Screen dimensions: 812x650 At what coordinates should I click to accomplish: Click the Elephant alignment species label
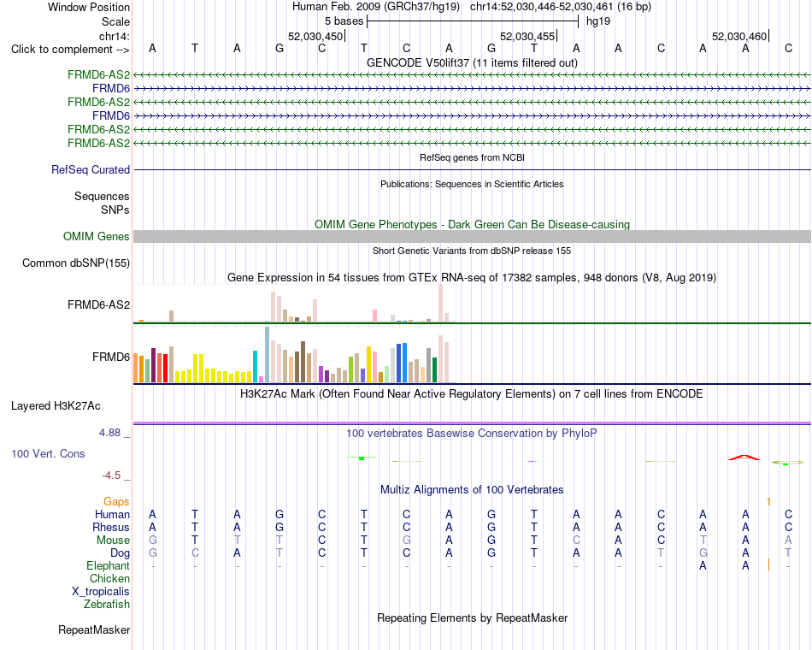coord(108,565)
